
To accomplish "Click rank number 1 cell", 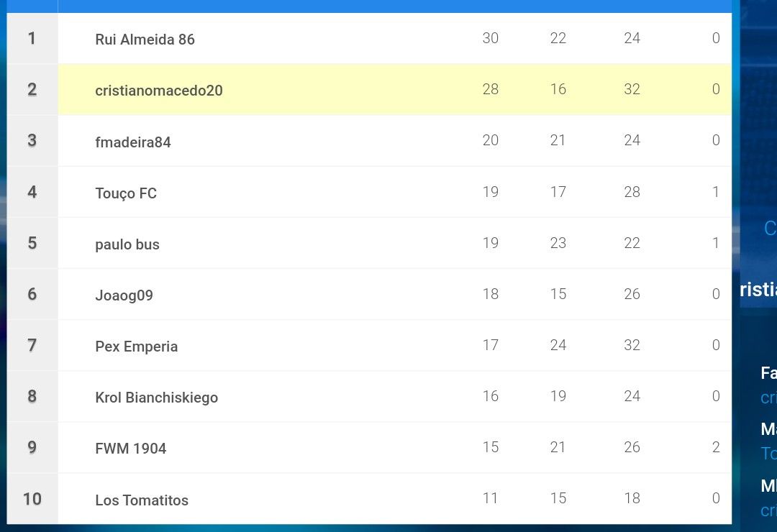I will pyautogui.click(x=32, y=39).
